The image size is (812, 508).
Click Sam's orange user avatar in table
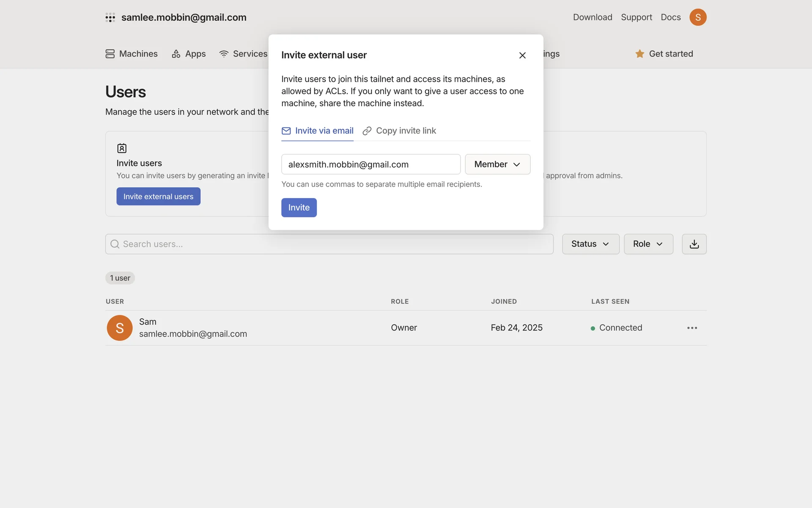pyautogui.click(x=120, y=328)
